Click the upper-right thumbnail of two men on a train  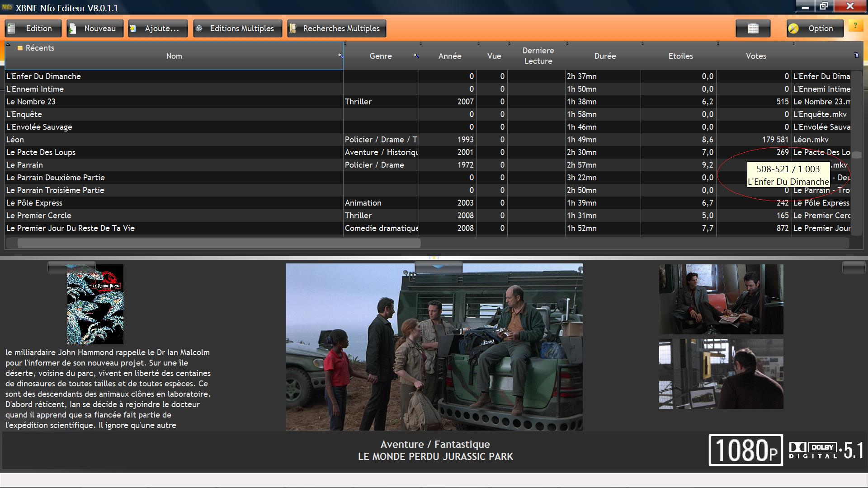(x=721, y=299)
